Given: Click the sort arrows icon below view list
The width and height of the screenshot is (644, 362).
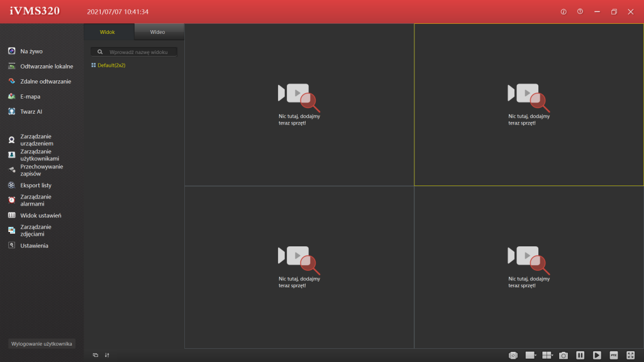Looking at the screenshot, I should pos(107,355).
